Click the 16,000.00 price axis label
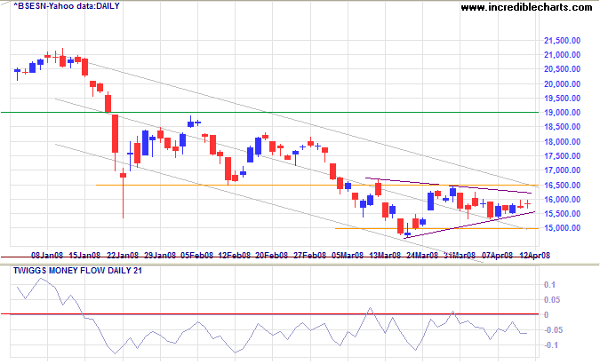Image resolution: width=600 pixels, height=364 pixels. 562,200
